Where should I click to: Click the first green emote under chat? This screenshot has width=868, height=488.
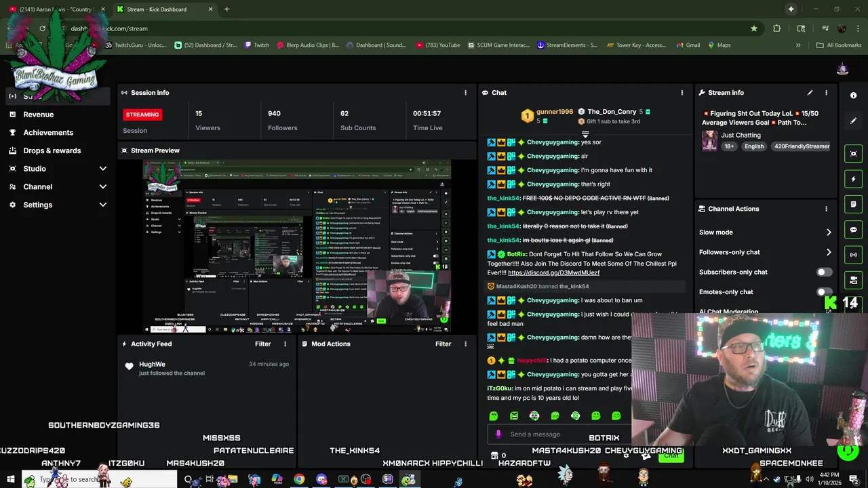(x=494, y=415)
